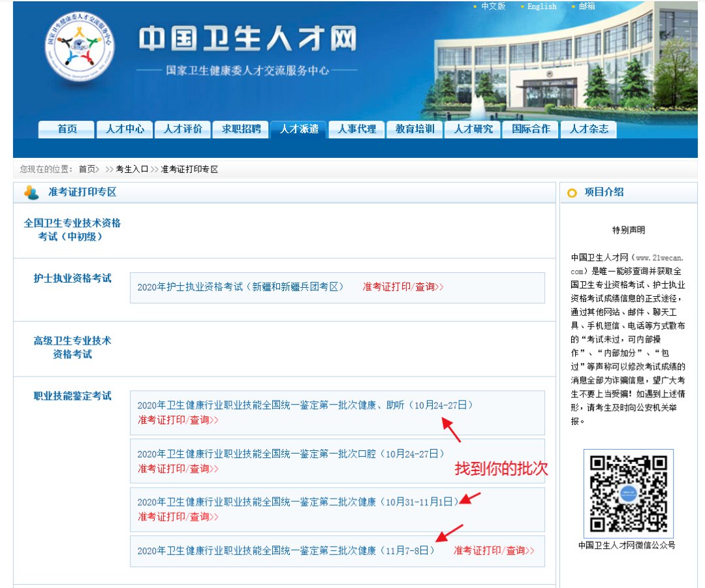Click the 项目介绍 circle icon
The width and height of the screenshot is (705, 588).
[x=572, y=193]
